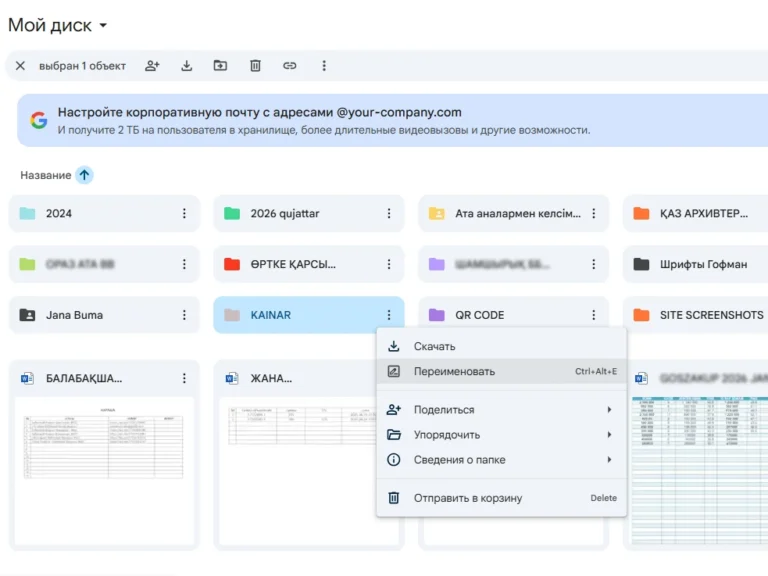Open the ҚАЗ АРХИВТЕР folder
The height and width of the screenshot is (576, 768).
pyautogui.click(x=696, y=214)
